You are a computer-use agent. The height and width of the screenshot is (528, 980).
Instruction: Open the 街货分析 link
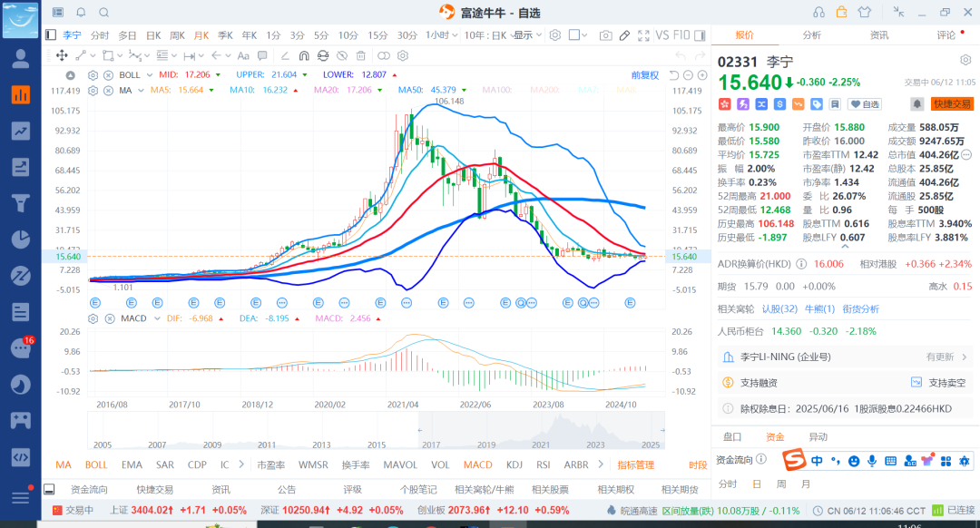[x=860, y=308]
